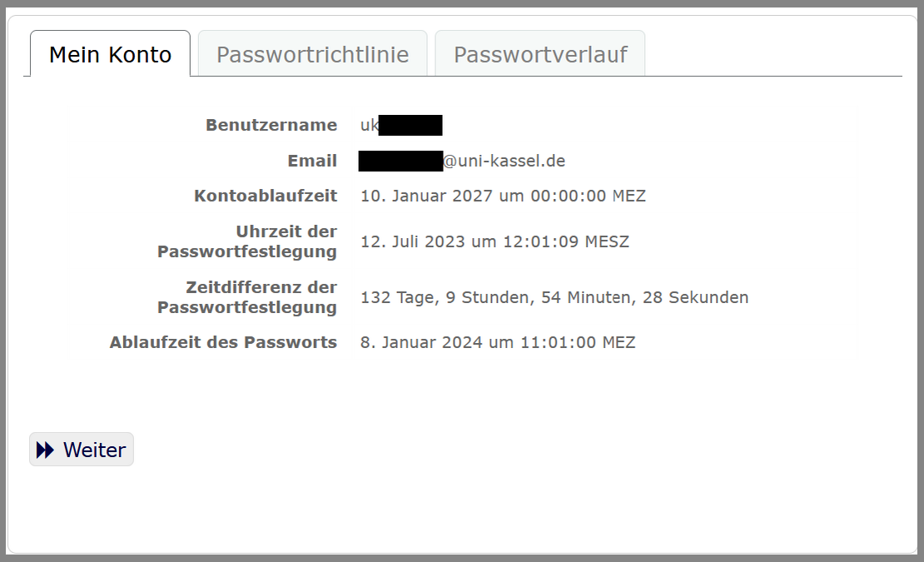Click the Ablaufzeit des Passworts label
The image size is (924, 562).
(x=223, y=342)
